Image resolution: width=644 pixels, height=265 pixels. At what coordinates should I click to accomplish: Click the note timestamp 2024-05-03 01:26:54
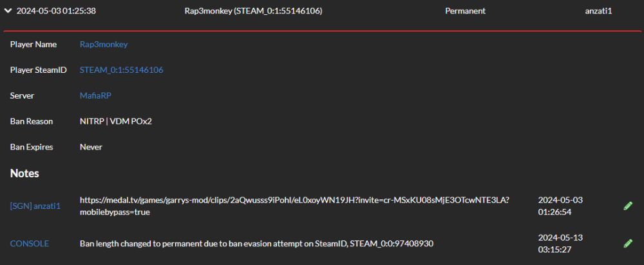coord(560,206)
